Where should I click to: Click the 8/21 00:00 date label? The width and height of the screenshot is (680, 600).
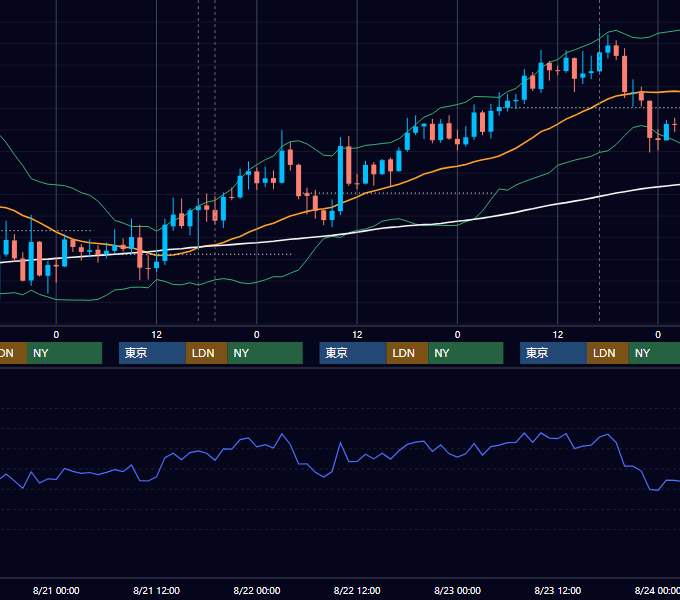(56, 590)
